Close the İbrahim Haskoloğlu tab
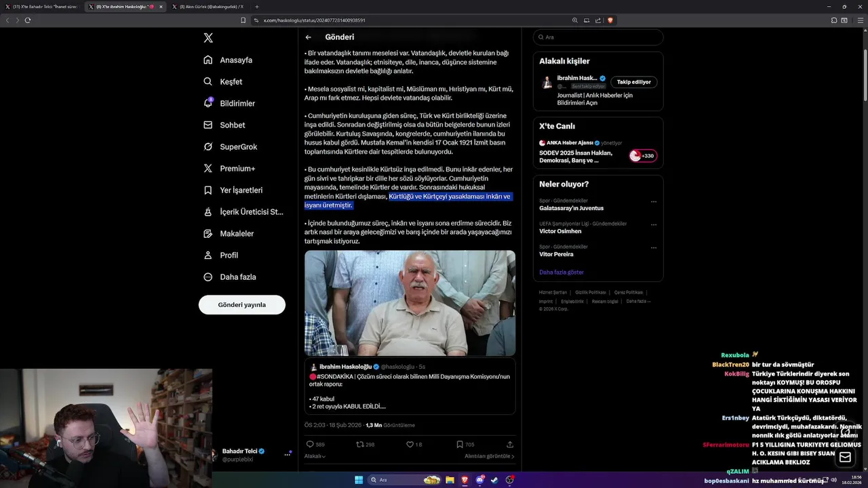The image size is (868, 488). (x=161, y=7)
